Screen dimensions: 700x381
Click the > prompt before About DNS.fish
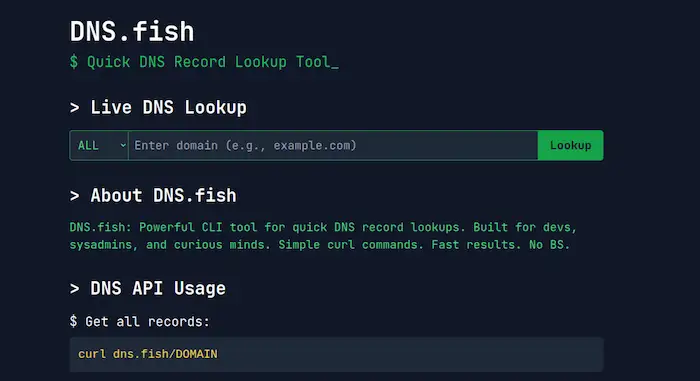[75, 196]
